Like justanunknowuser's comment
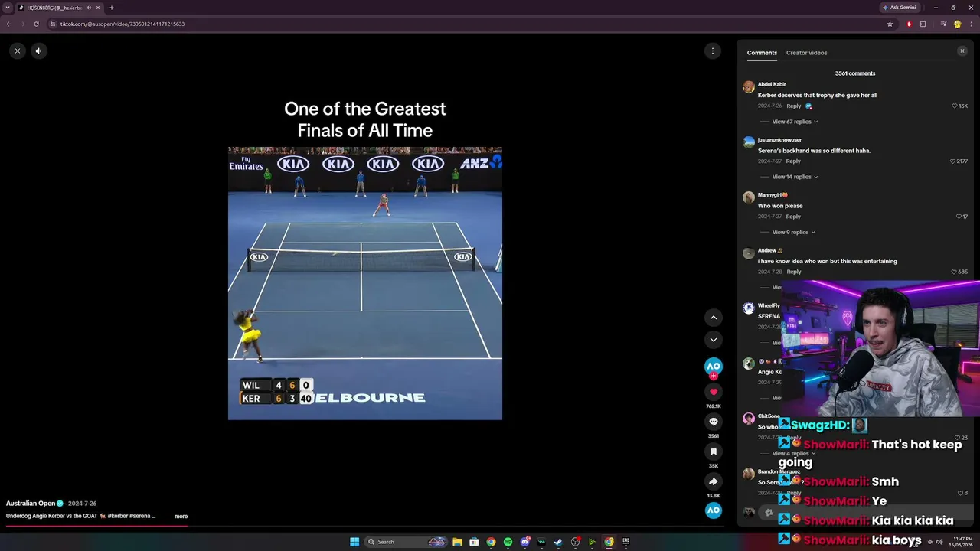The height and width of the screenshot is (551, 980). point(952,161)
